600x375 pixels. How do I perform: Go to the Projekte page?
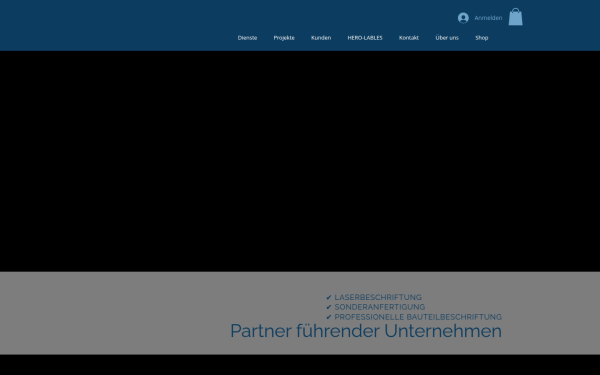coord(284,38)
